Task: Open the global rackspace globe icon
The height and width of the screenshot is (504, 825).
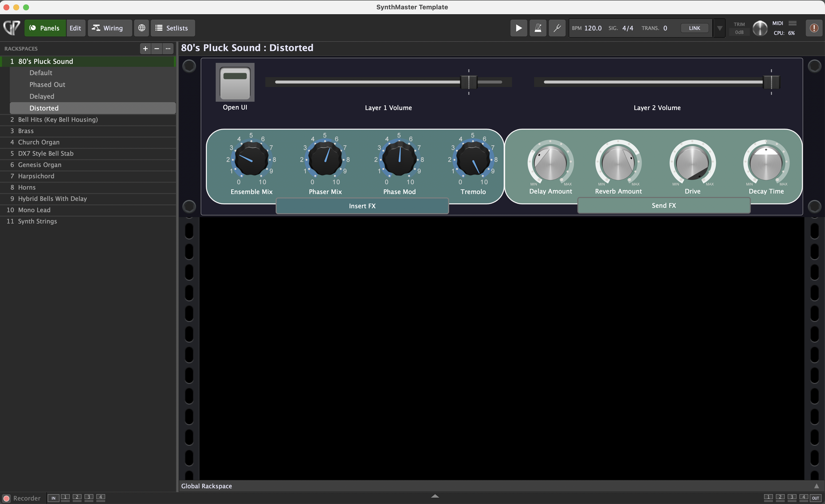Action: 142,28
